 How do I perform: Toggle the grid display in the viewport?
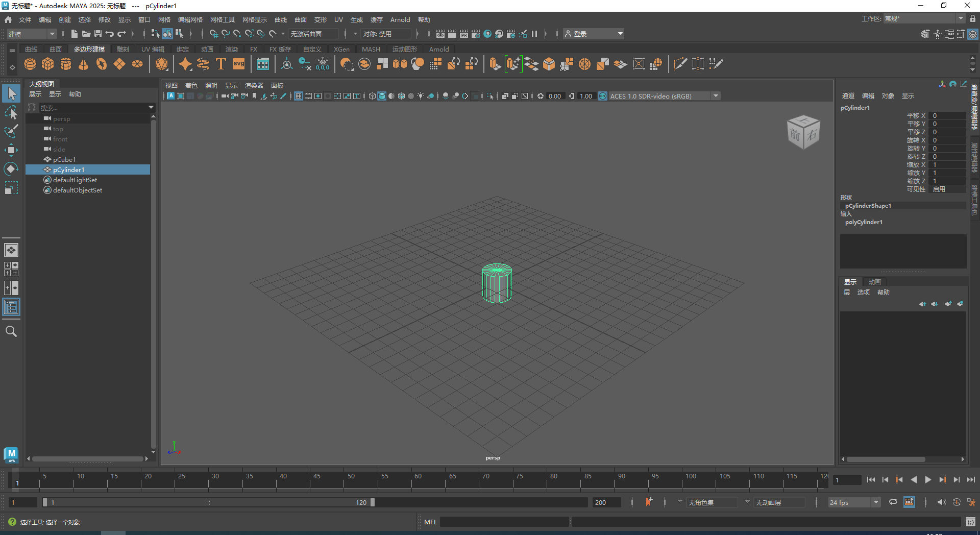coord(299,96)
